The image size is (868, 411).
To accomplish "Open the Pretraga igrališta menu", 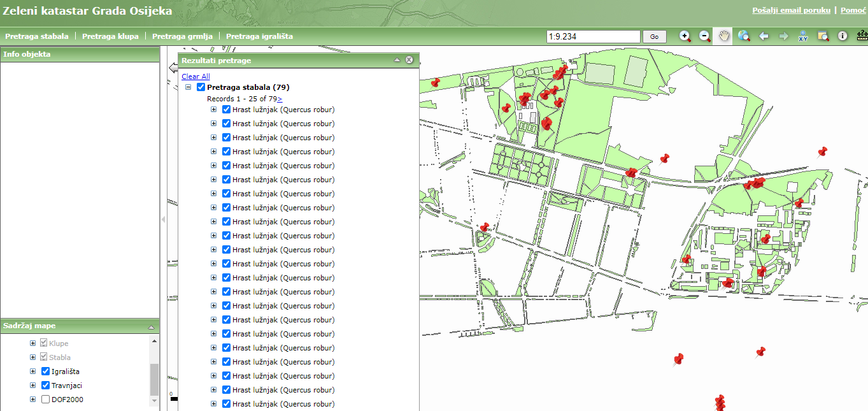I will (259, 36).
